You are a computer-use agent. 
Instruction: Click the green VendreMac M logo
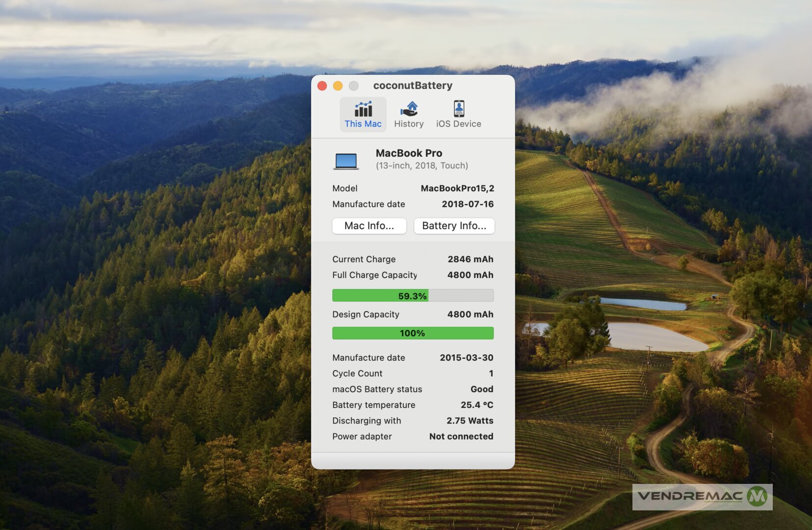click(757, 497)
